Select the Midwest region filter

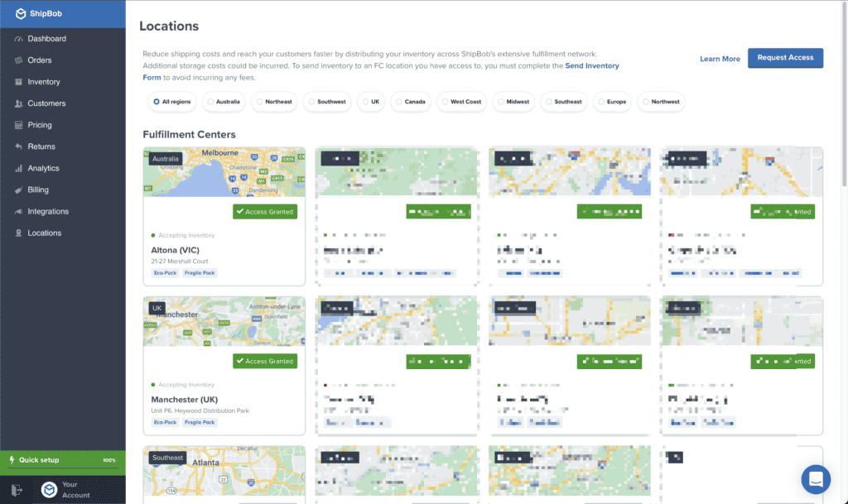tap(513, 102)
